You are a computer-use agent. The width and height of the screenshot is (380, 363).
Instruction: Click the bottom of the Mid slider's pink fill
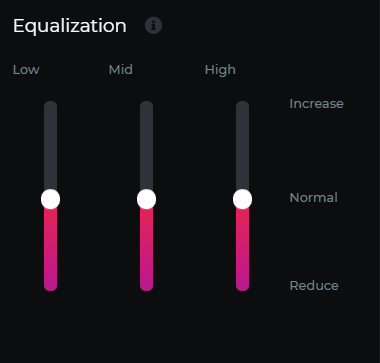(147, 287)
